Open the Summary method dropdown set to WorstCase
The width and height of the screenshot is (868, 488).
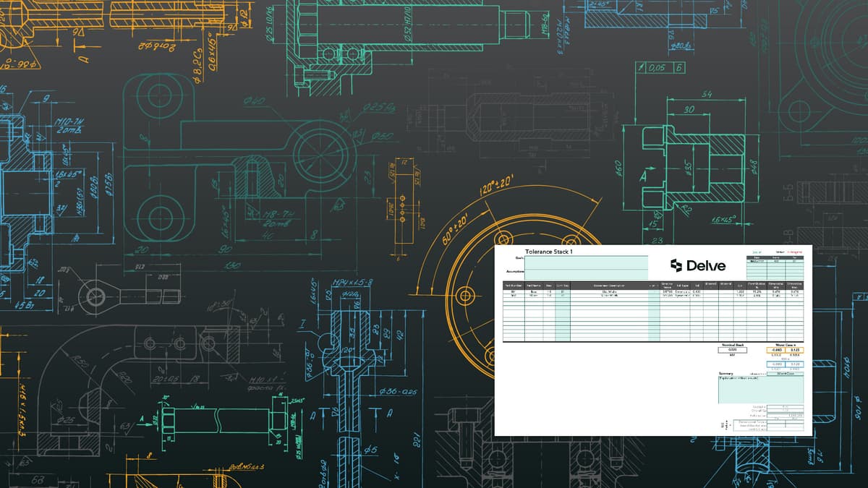point(787,374)
